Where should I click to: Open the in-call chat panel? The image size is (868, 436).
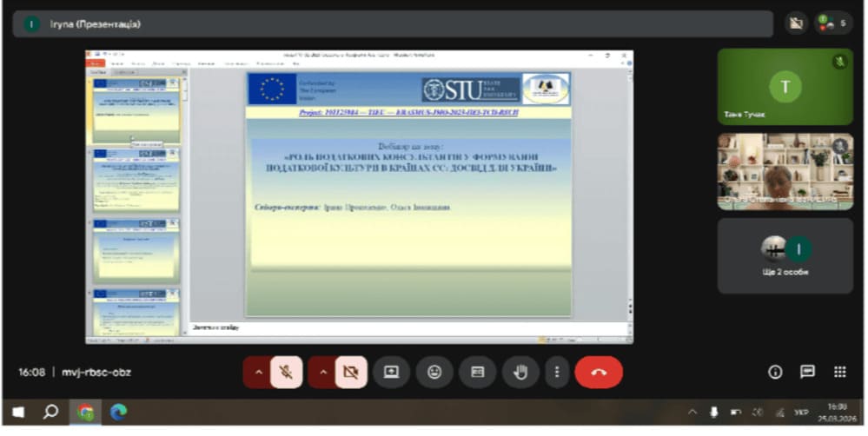[x=808, y=372]
